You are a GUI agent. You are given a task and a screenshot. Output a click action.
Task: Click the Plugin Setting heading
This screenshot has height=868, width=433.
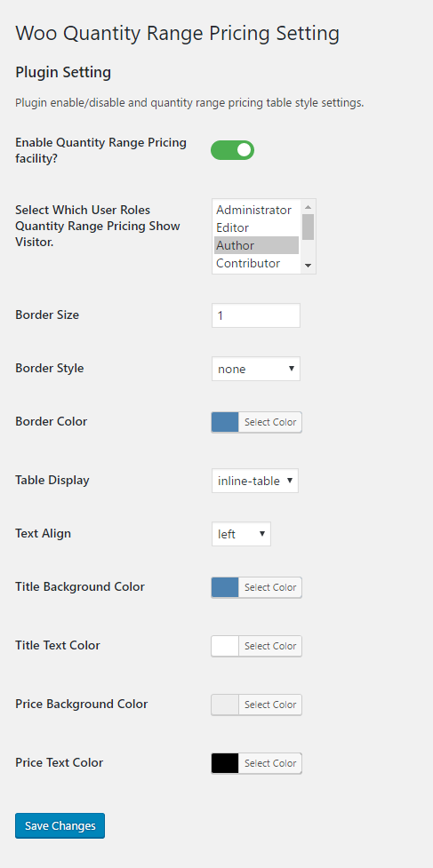click(x=63, y=72)
